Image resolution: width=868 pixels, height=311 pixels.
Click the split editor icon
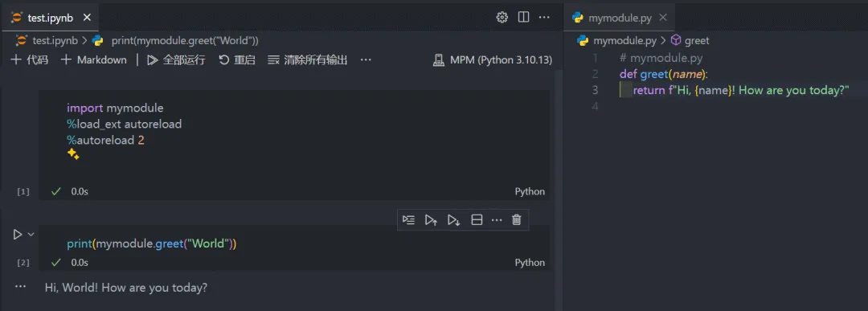523,17
